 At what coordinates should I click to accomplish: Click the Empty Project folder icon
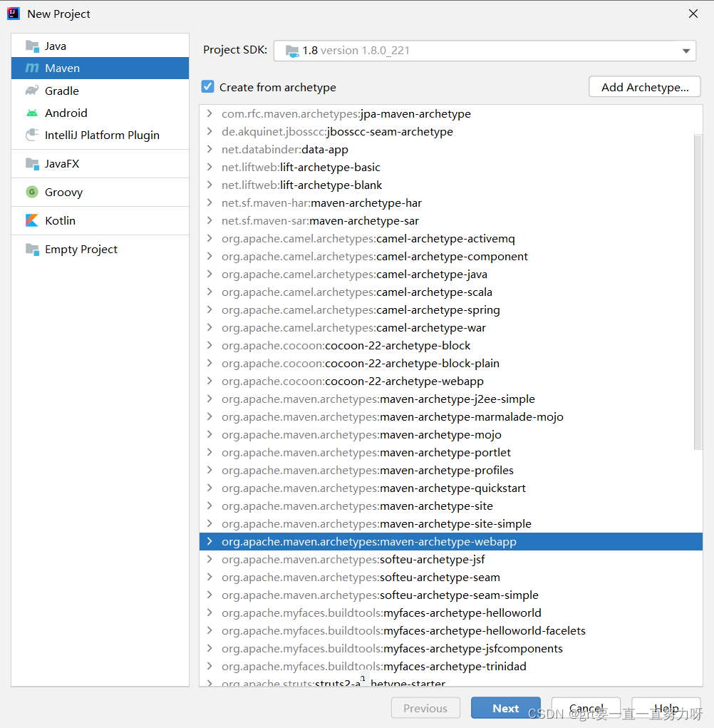coord(32,250)
